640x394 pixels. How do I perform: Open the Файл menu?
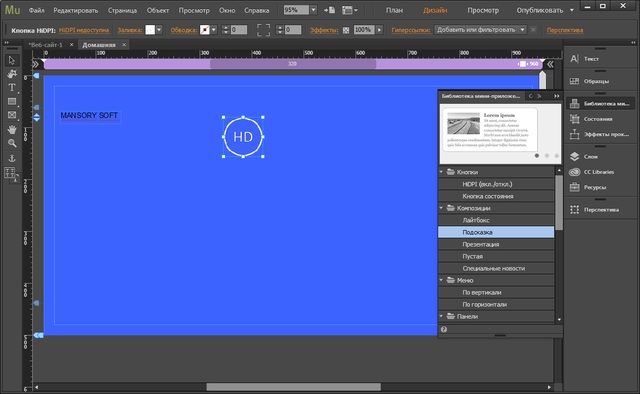pos(36,10)
